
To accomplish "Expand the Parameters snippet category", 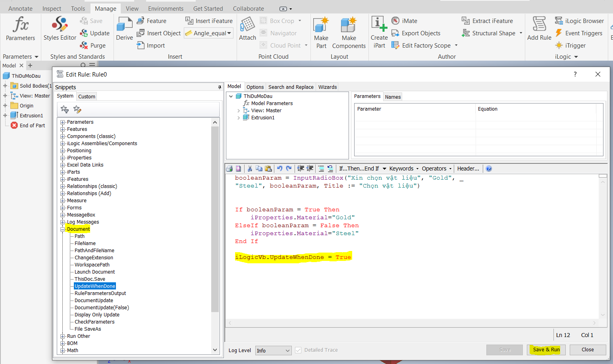I will coord(63,122).
